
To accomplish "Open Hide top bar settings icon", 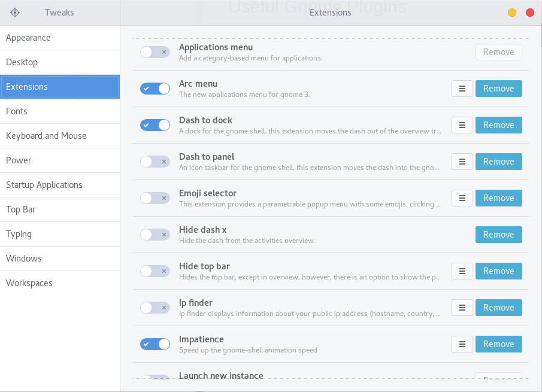I will (x=462, y=271).
